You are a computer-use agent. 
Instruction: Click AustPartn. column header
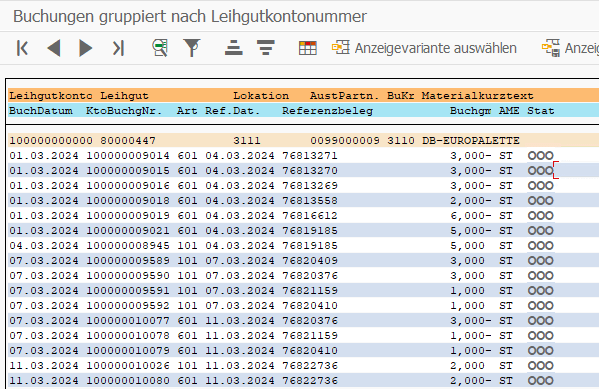coord(345,96)
